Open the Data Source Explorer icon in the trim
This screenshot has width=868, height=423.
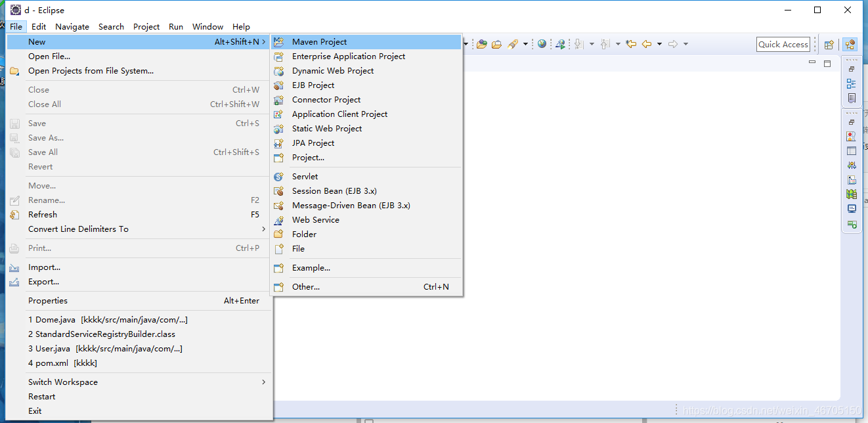(852, 180)
